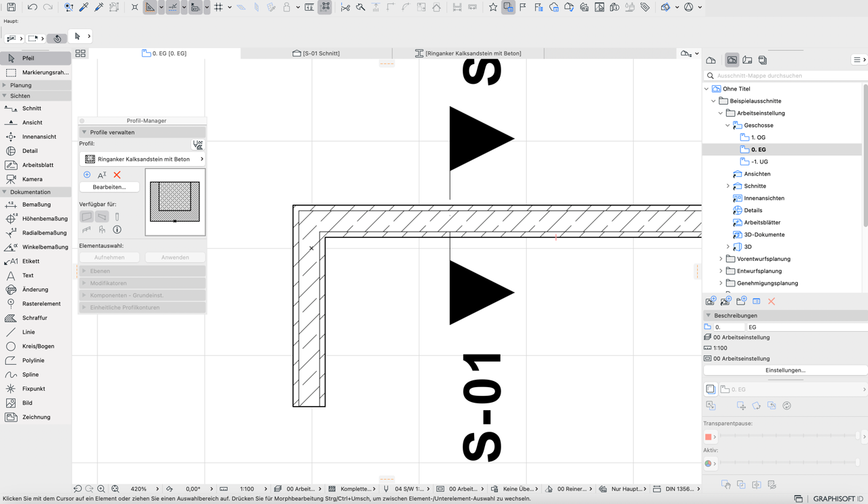Select the Schraffur tool
Viewport: 868px width, 504px height.
pyautogui.click(x=36, y=318)
